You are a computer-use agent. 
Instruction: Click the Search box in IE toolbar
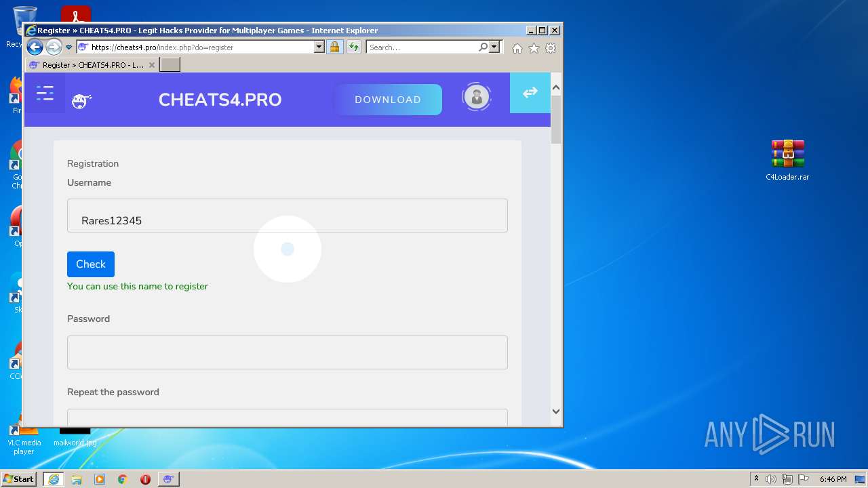(422, 47)
